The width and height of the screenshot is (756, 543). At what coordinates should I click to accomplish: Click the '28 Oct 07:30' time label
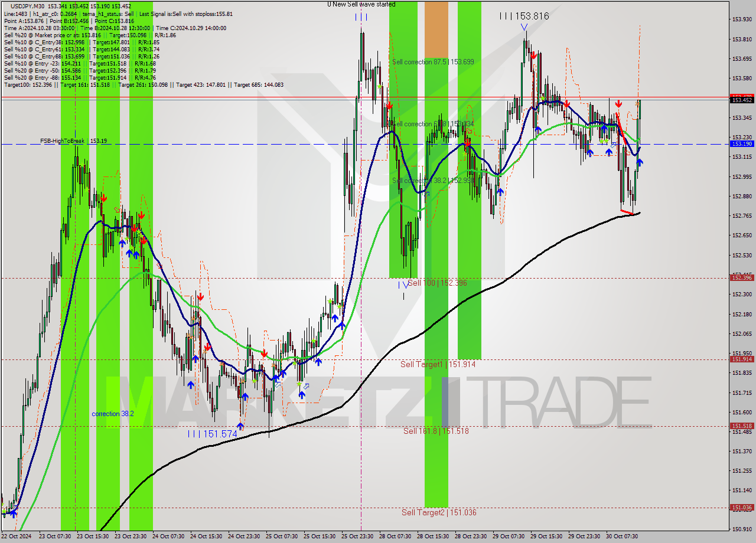point(395,537)
